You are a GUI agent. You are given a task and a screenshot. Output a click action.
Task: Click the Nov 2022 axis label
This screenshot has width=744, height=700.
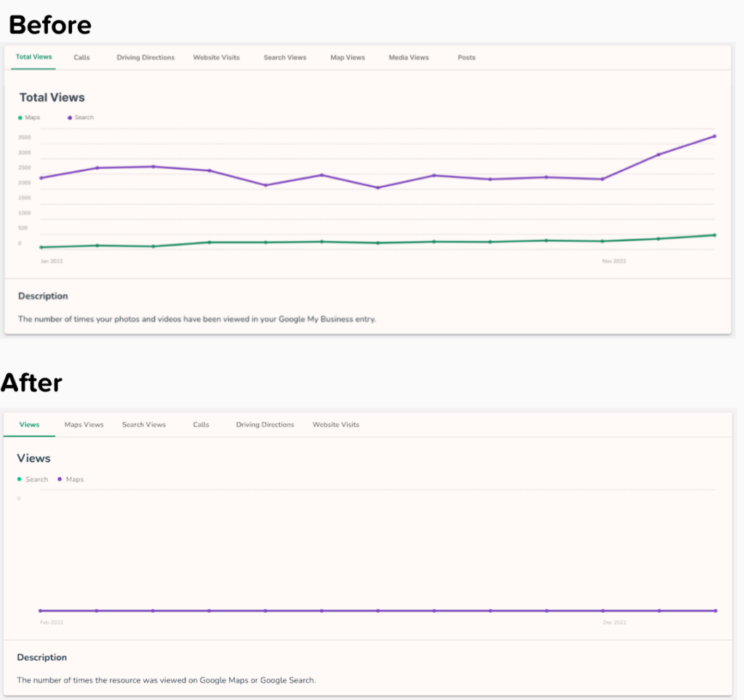click(x=614, y=261)
